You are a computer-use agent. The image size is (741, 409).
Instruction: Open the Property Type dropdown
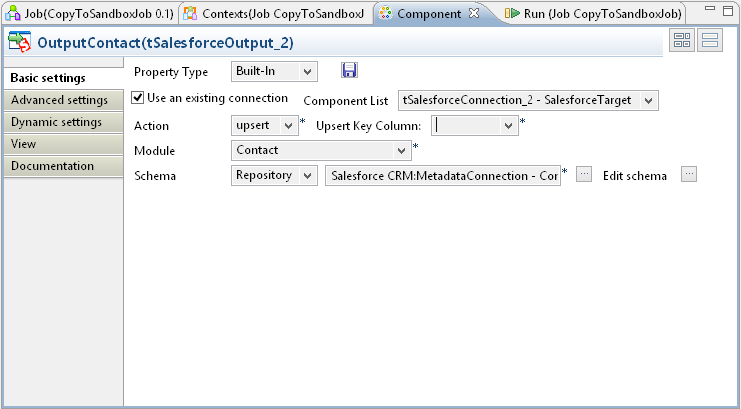(273, 71)
